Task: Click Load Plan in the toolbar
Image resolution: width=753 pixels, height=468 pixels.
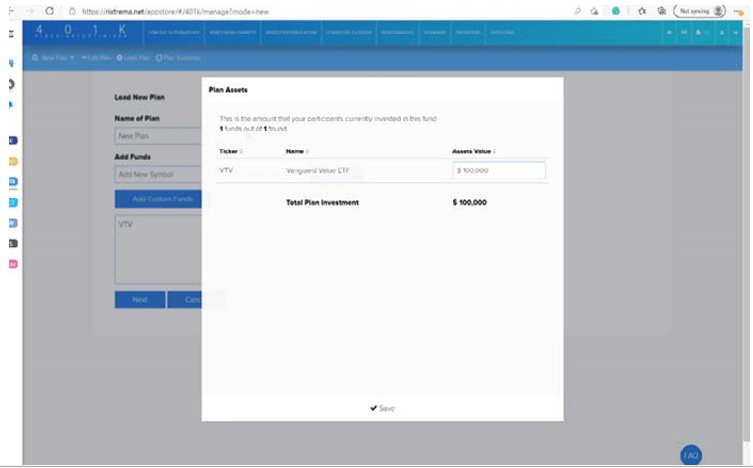Action: (x=133, y=57)
